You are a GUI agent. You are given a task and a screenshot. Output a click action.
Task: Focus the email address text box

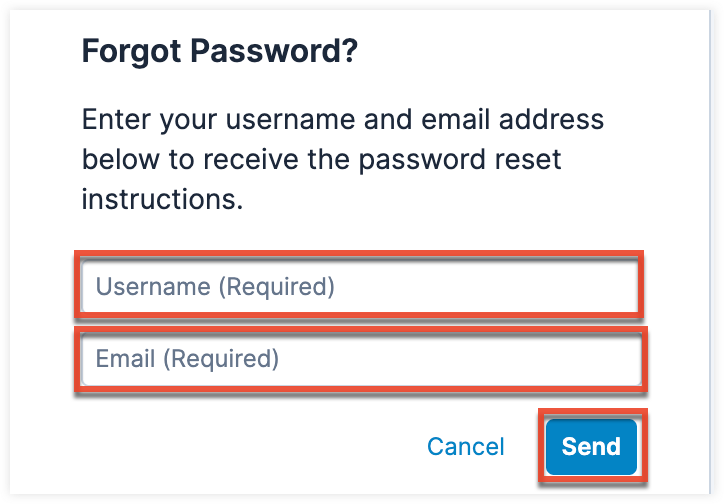point(358,359)
